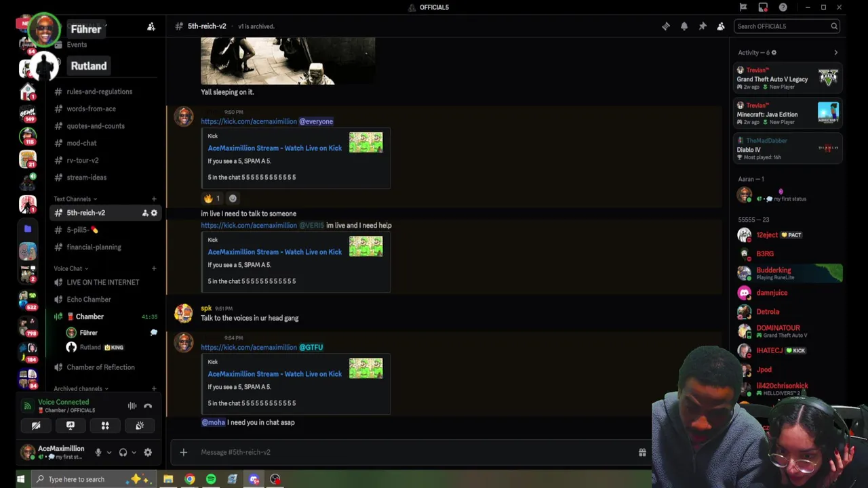The width and height of the screenshot is (868, 488).
Task: Open spk's profile from username
Action: click(x=206, y=308)
